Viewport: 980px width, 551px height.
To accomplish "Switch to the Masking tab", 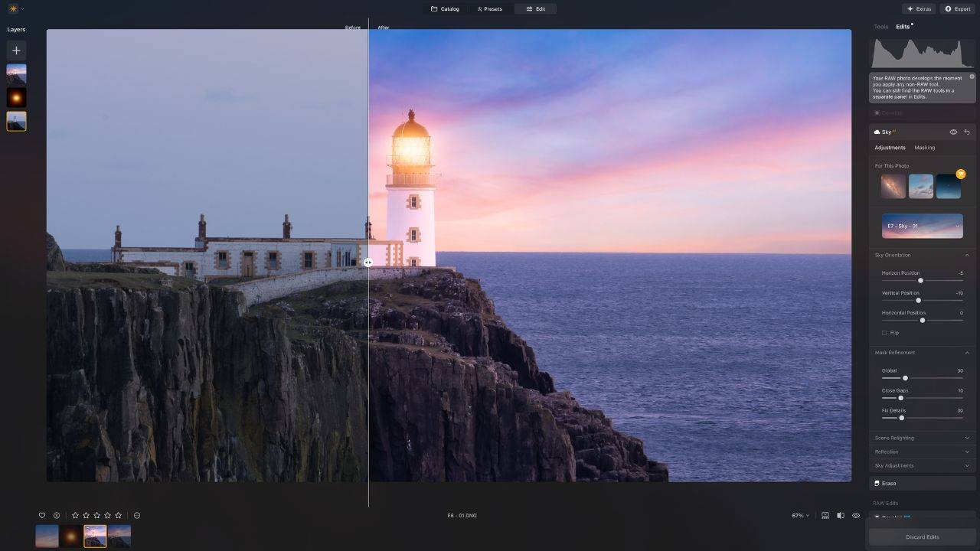I will click(924, 147).
